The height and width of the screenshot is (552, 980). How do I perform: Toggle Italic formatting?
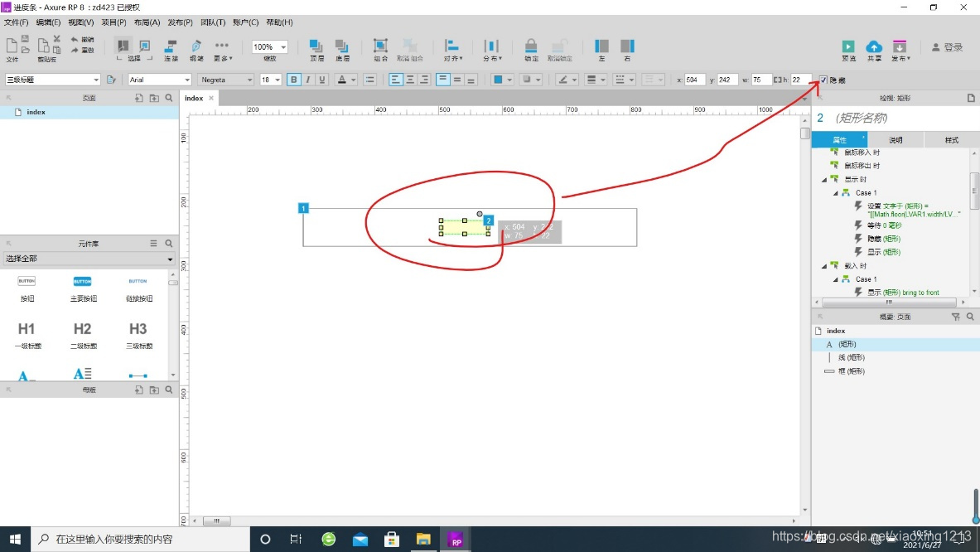click(x=307, y=80)
